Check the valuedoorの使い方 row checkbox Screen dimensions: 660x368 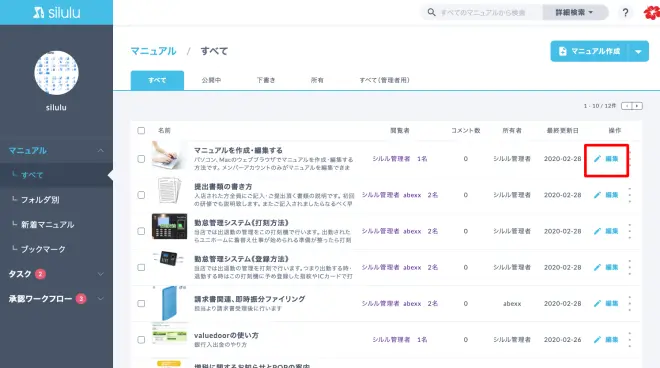141,340
